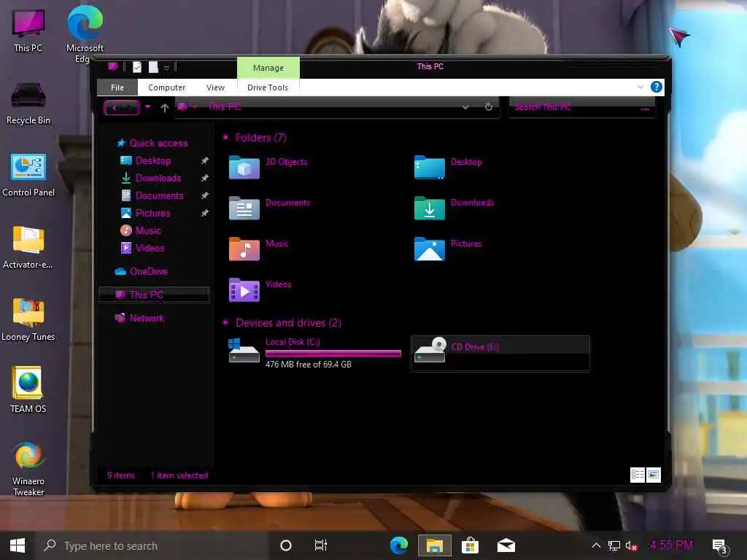
Task: Open the Mail app from taskbar
Action: coord(506,545)
